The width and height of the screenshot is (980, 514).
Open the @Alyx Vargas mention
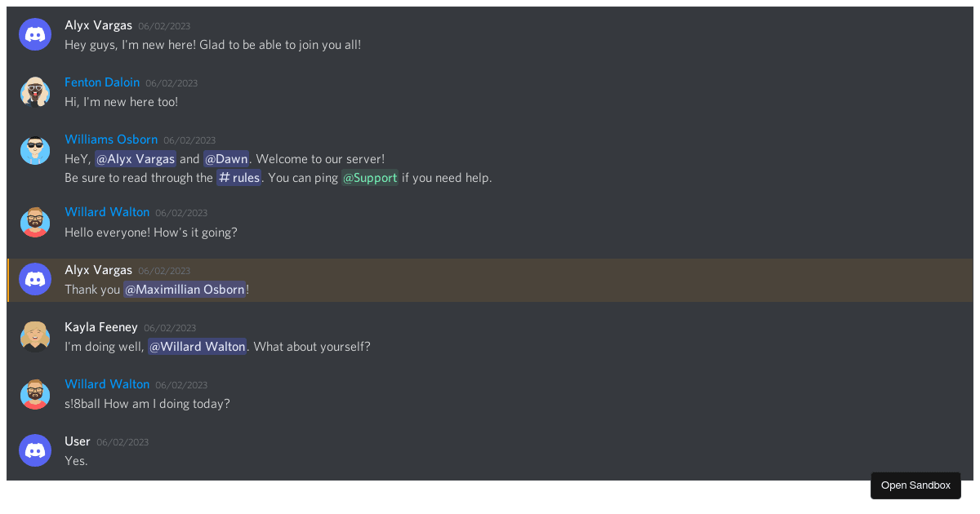pyautogui.click(x=136, y=158)
